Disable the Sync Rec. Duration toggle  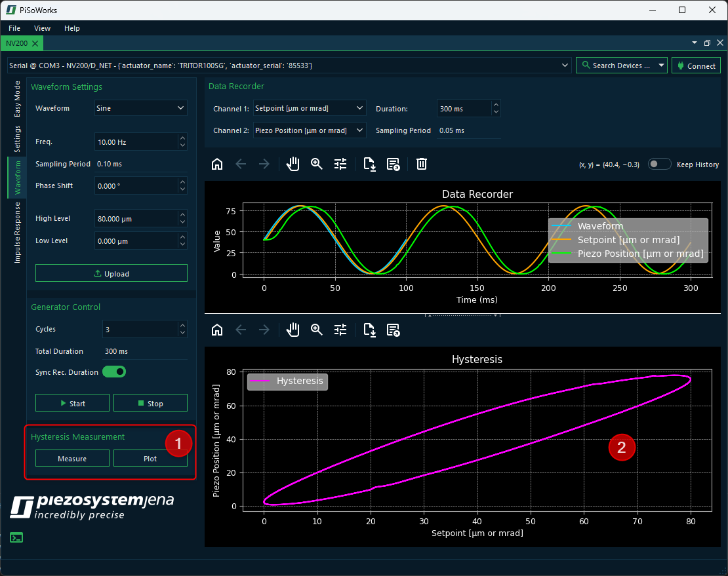click(x=113, y=372)
